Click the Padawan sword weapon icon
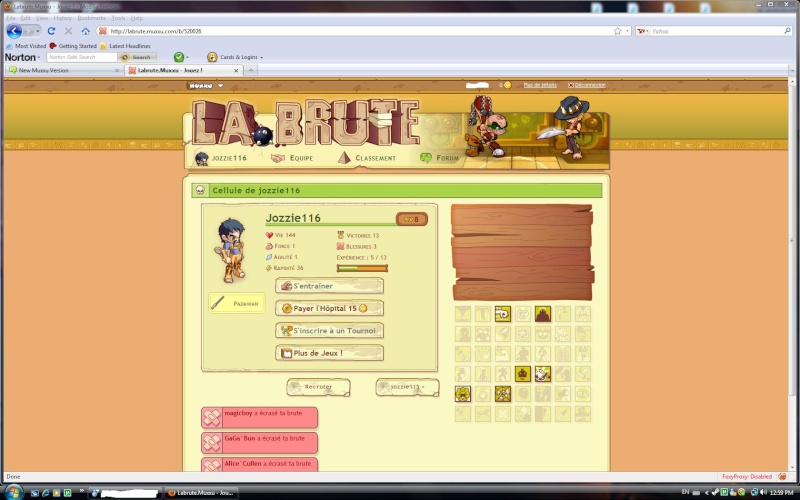The image size is (800, 500). [218, 303]
